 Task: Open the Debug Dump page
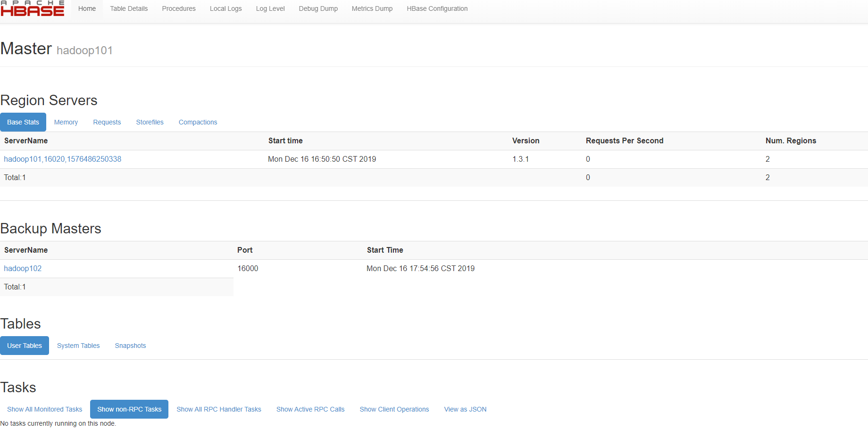[318, 8]
